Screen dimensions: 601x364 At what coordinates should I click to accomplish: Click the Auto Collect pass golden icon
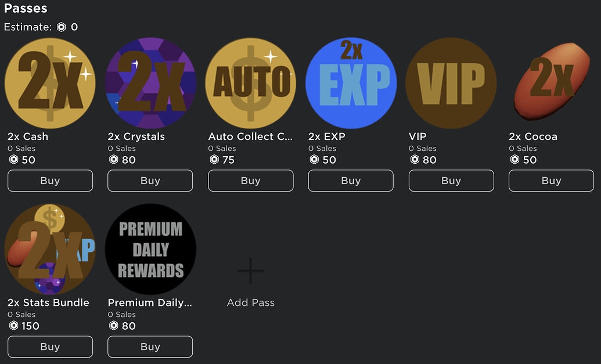(250, 83)
